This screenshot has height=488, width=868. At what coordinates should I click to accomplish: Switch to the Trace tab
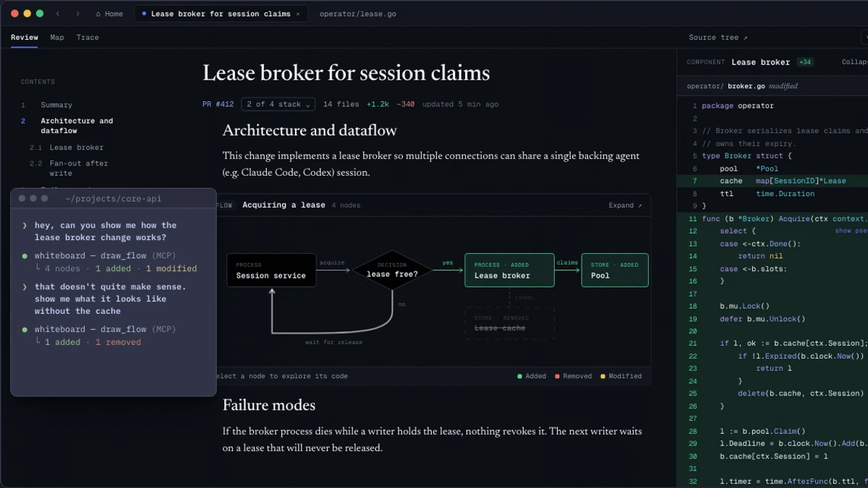point(88,38)
